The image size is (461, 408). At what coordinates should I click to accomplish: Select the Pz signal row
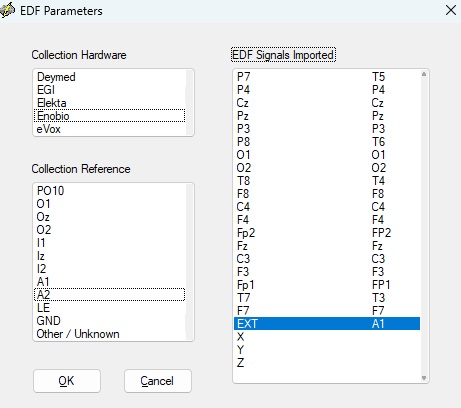[x=327, y=116]
